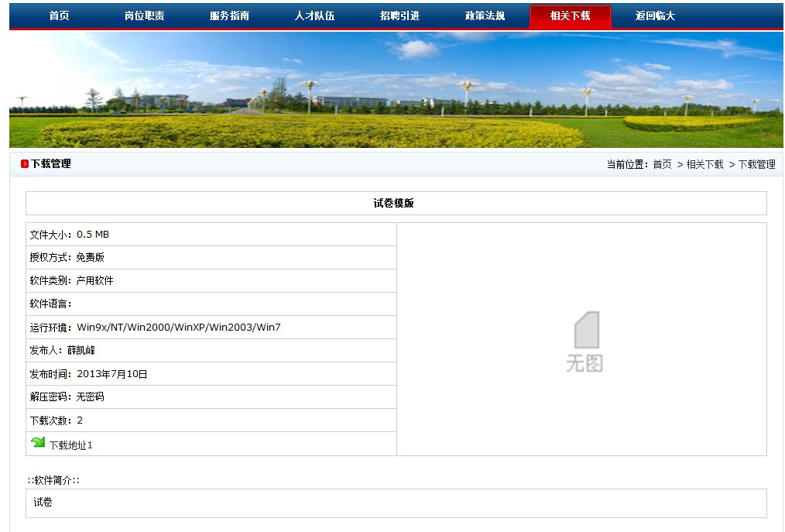Image resolution: width=785 pixels, height=532 pixels.
Task: Click the green download arrow icon
Action: tap(38, 443)
